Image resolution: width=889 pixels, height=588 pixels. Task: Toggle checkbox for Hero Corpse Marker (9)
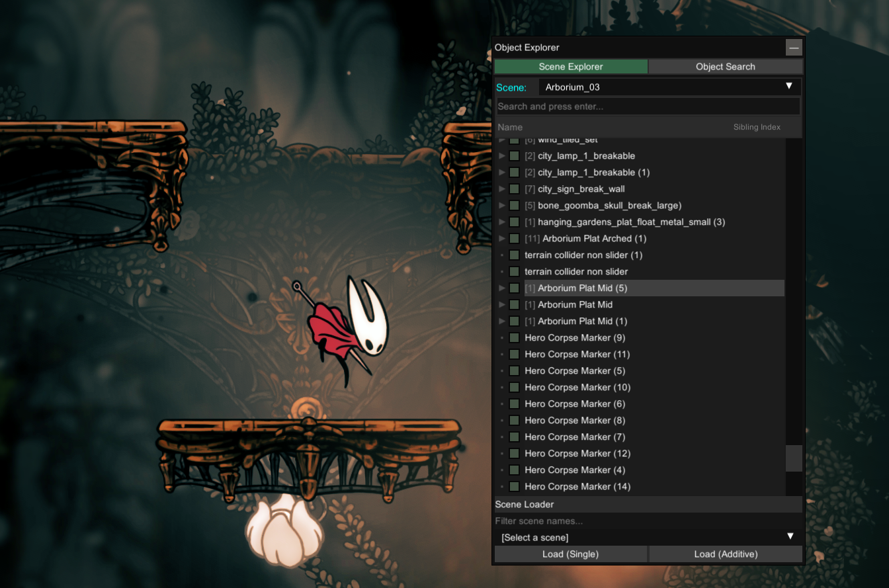tap(514, 338)
